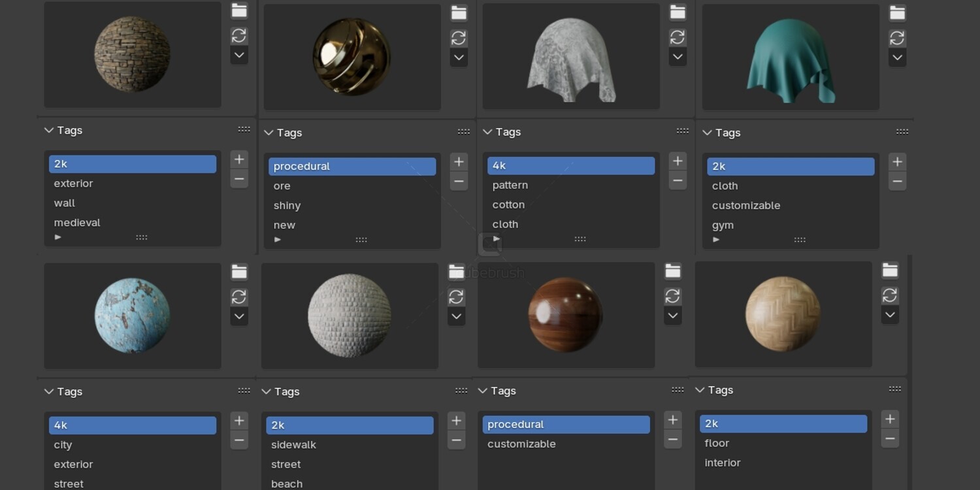Image resolution: width=980 pixels, height=490 pixels.
Task: Refresh the cracked blue paint preview
Action: coord(239,297)
